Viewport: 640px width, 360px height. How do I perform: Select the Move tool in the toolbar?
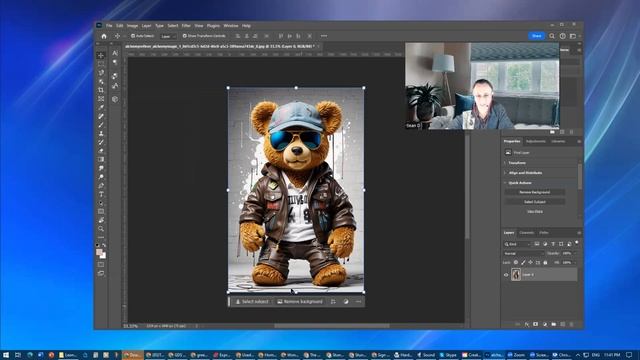pos(101,55)
